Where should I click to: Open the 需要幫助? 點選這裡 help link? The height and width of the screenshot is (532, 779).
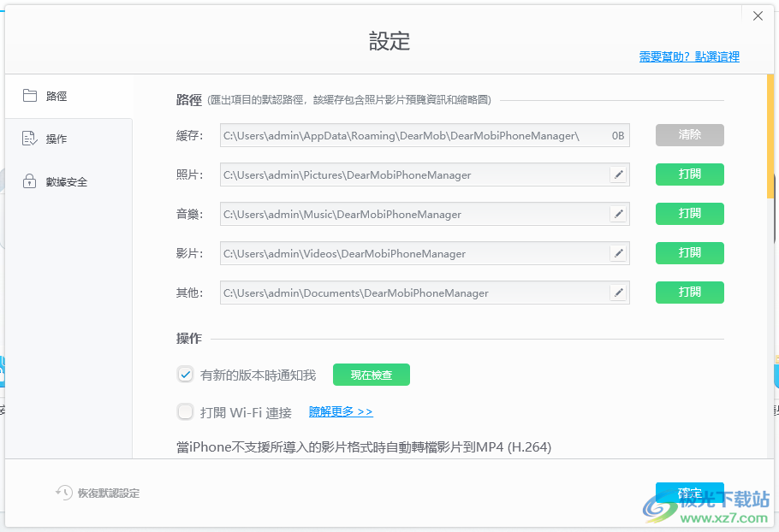coord(689,56)
